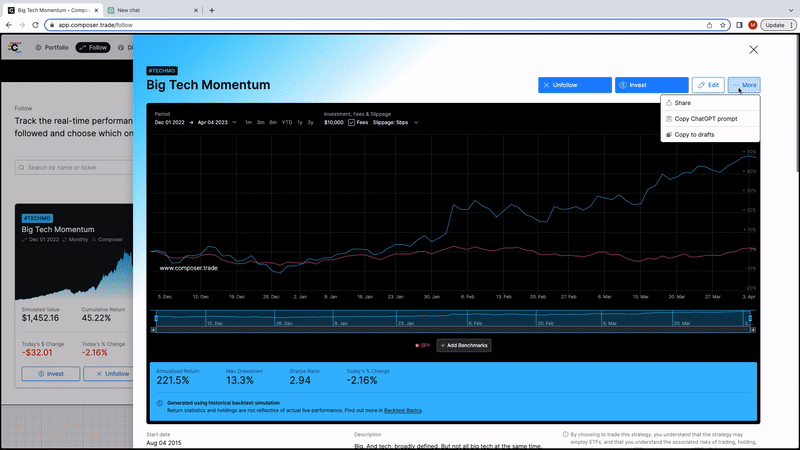Bookmark this page with the star icon
Image resolution: width=800 pixels, height=450 pixels.
pyautogui.click(x=722, y=25)
